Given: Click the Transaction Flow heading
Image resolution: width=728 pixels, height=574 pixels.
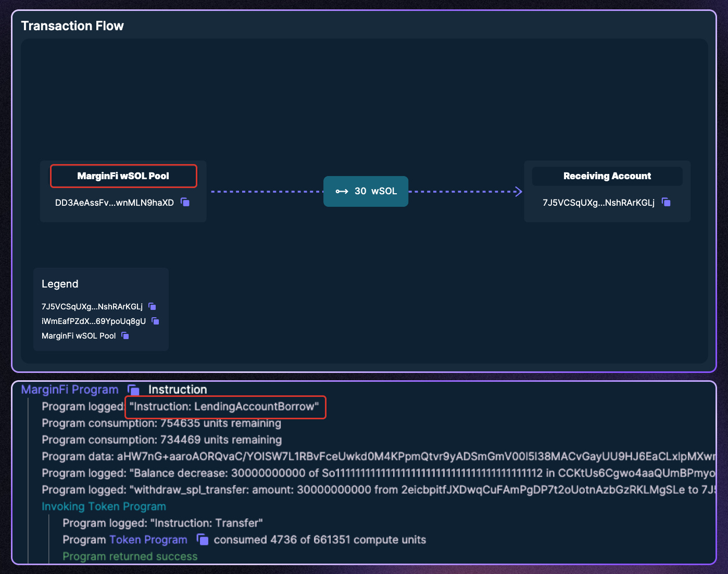Looking at the screenshot, I should coord(72,26).
